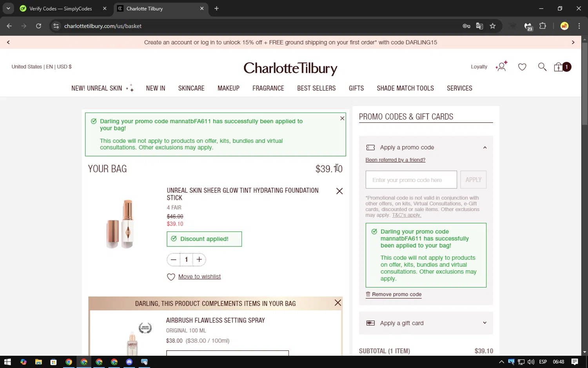Open FRAGRANCE menu

tap(268, 88)
